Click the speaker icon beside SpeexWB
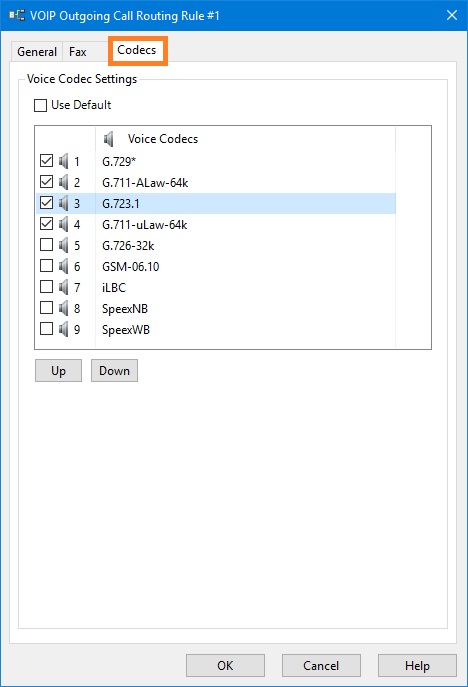 [x=64, y=329]
